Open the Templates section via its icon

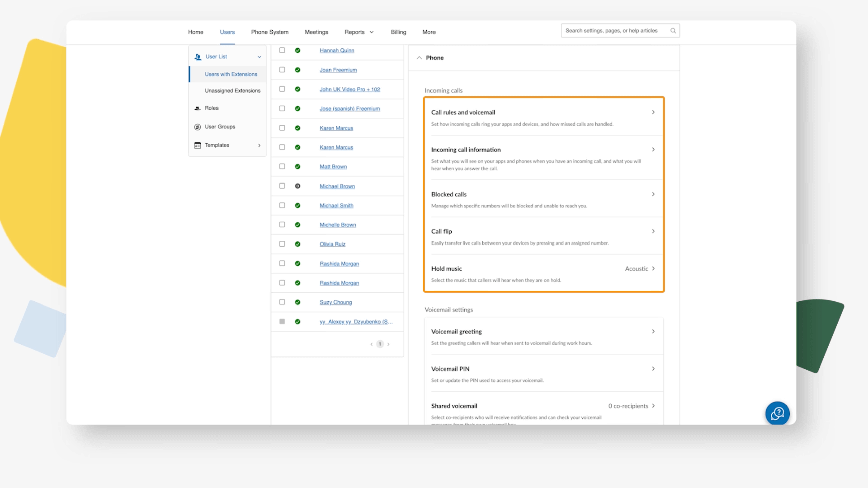[x=197, y=145]
